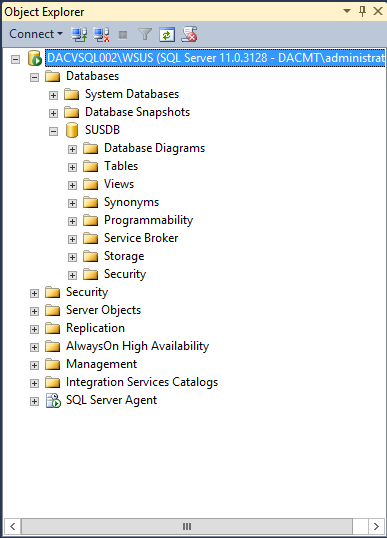Click the Tables folder icon

coord(91,166)
